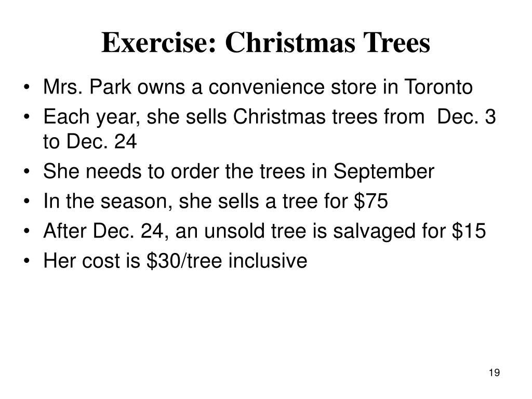Click the $75 selling price text
This screenshot has width=532, height=399.
pos(371,201)
